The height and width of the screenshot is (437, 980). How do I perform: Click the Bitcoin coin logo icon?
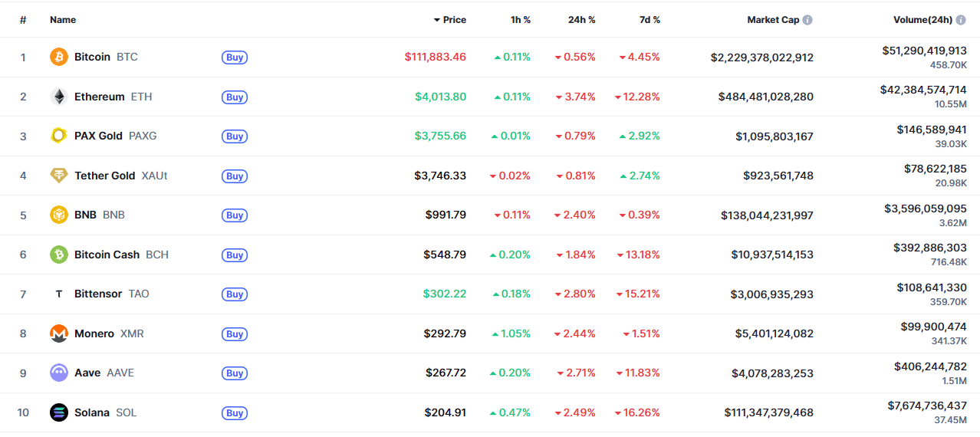click(59, 57)
